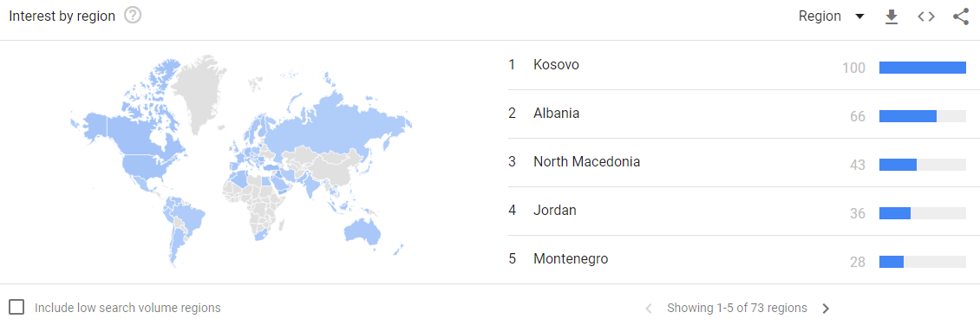
Task: Click the Include low search volume label
Action: [x=127, y=308]
